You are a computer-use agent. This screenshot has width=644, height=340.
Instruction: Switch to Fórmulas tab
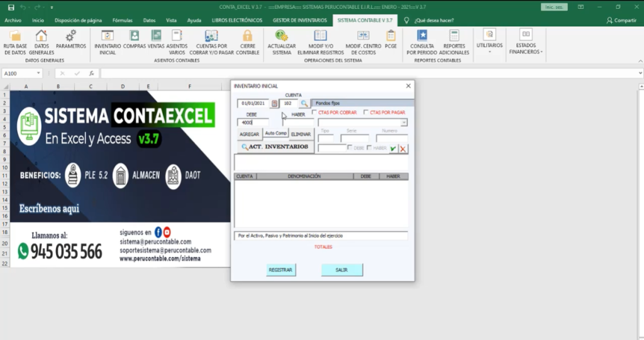click(123, 20)
